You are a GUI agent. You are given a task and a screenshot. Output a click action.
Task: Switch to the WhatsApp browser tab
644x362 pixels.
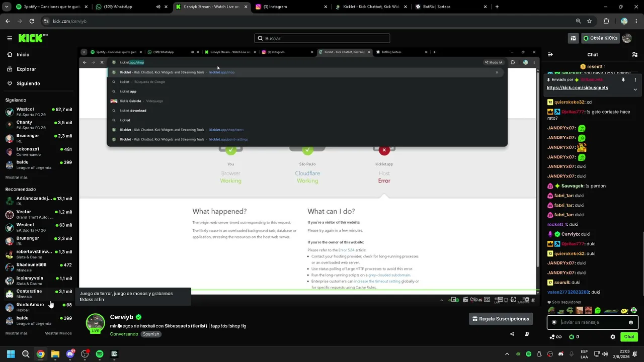pos(132,7)
